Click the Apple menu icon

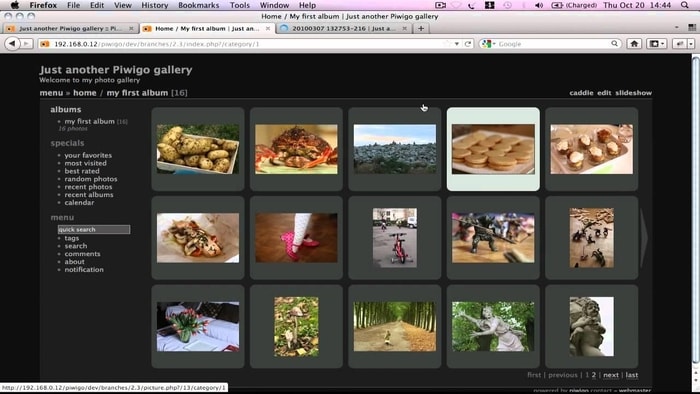(x=15, y=5)
